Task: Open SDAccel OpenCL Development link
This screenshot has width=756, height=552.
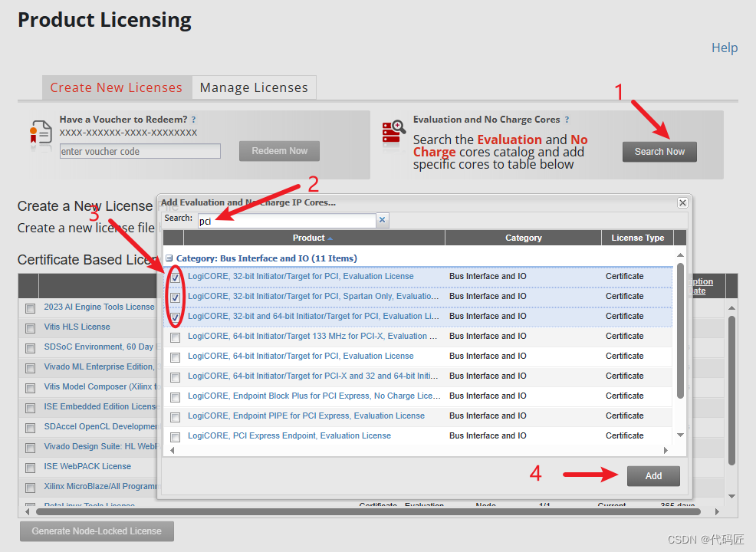Action: click(100, 427)
